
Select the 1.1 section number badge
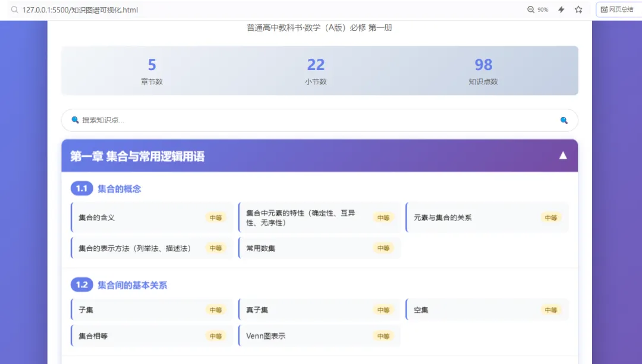[x=81, y=189]
